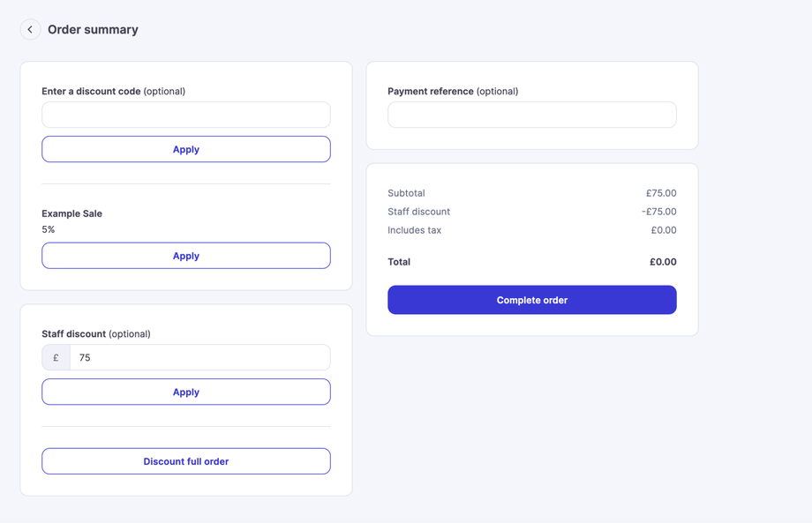This screenshot has width=812, height=523.
Task: Apply the entered discount code
Action: pyautogui.click(x=186, y=149)
